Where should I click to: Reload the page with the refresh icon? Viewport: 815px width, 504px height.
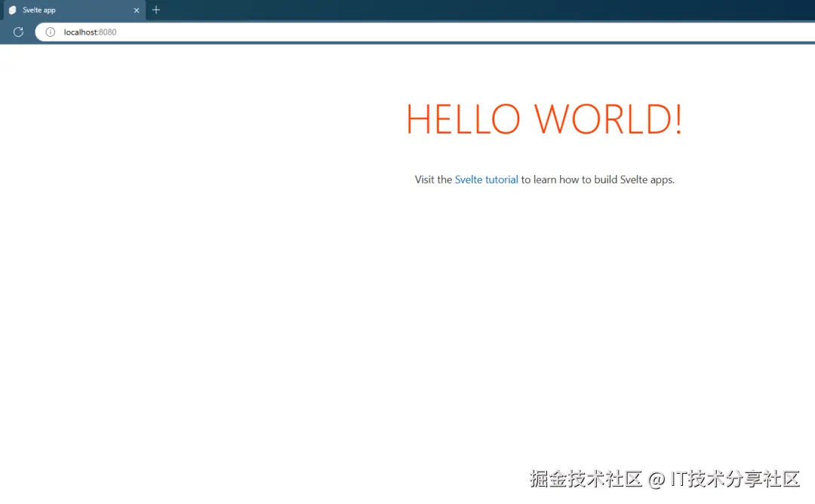(x=18, y=32)
